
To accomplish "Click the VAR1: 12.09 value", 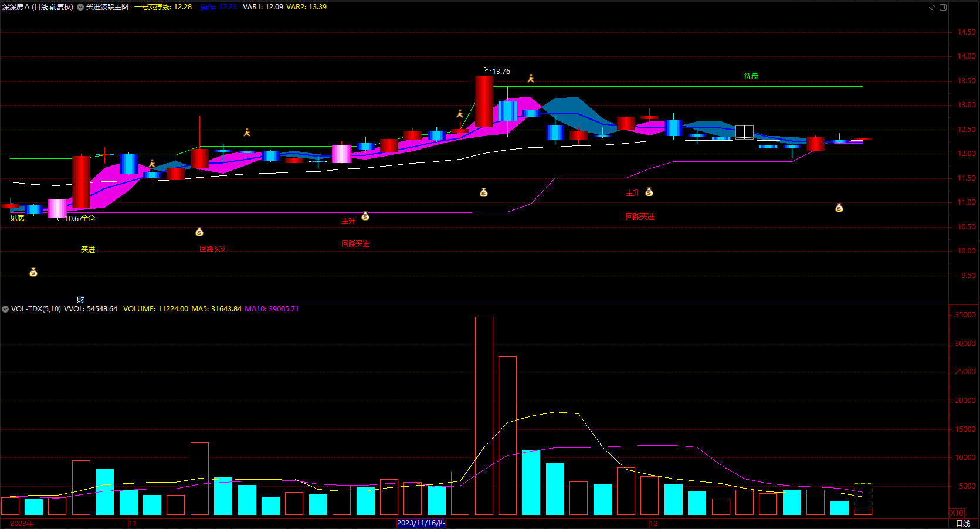I will [263, 7].
